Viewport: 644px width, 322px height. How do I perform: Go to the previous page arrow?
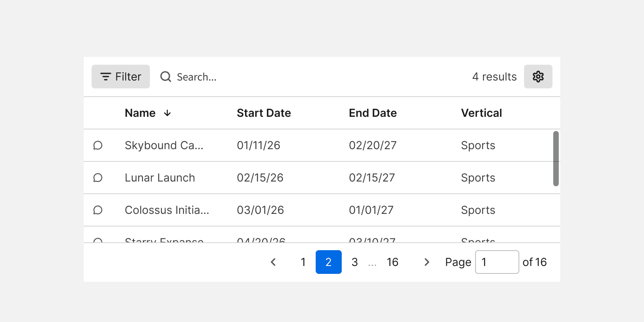[x=273, y=262]
